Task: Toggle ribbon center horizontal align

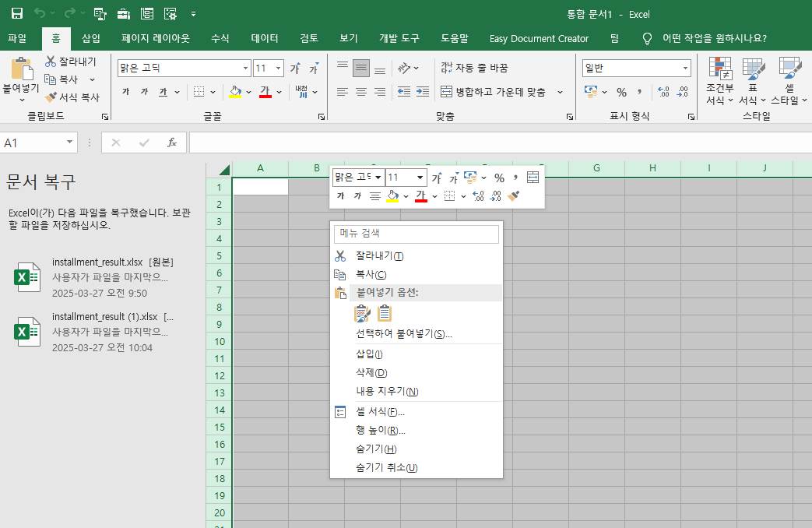Action: (361, 92)
